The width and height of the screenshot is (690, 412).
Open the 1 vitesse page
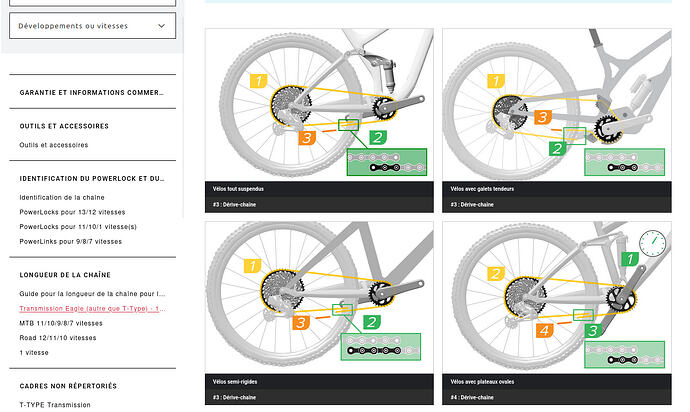coord(34,353)
